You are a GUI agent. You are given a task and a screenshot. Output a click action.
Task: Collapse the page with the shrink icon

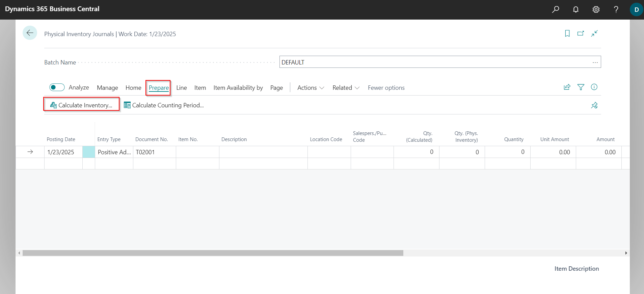coord(594,33)
